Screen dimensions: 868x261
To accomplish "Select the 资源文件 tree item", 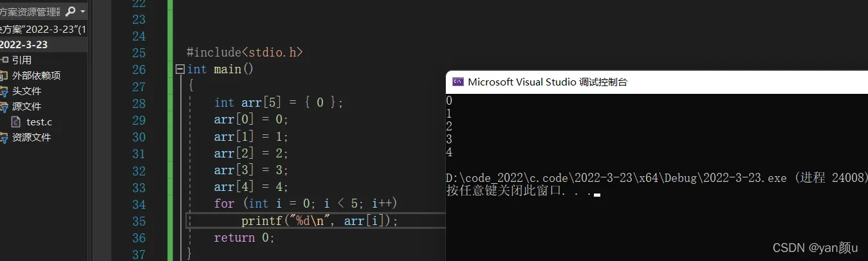I will (32, 137).
